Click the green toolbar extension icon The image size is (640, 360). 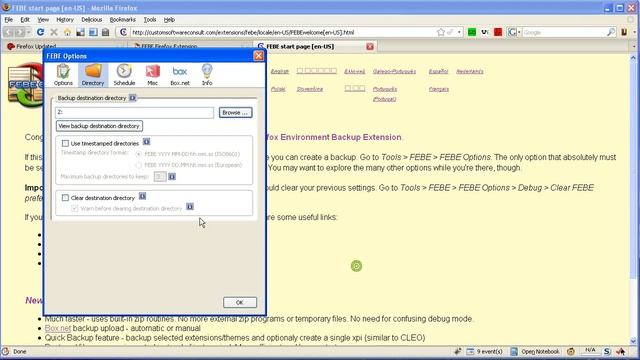coord(472,32)
